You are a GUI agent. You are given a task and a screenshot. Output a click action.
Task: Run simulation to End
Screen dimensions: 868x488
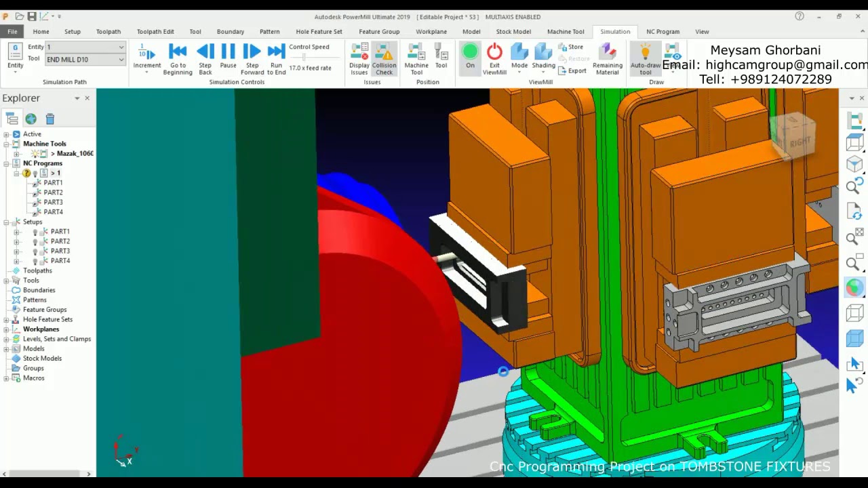(276, 60)
